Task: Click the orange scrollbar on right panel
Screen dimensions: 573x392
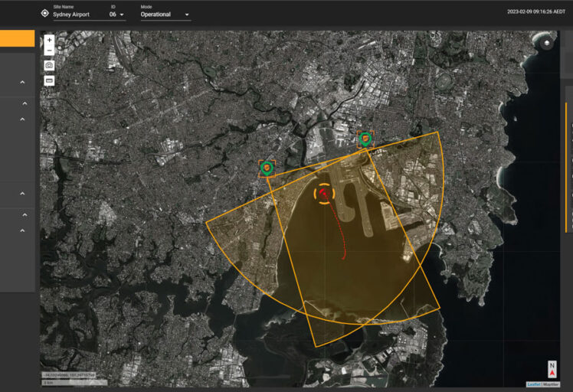Action: point(566,165)
